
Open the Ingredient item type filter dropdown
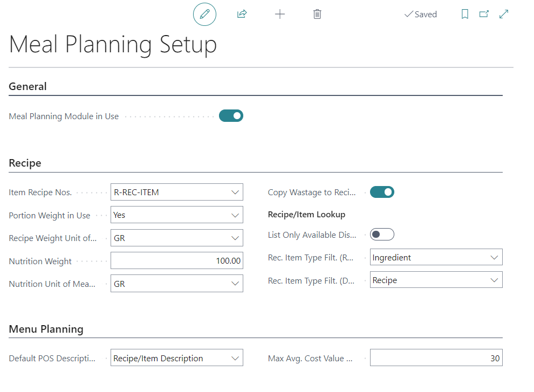494,258
